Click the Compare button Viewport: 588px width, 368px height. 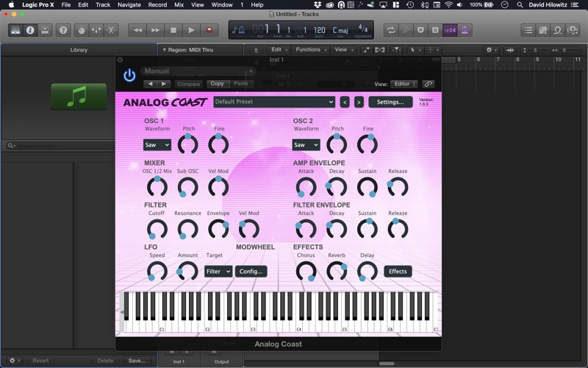(188, 84)
